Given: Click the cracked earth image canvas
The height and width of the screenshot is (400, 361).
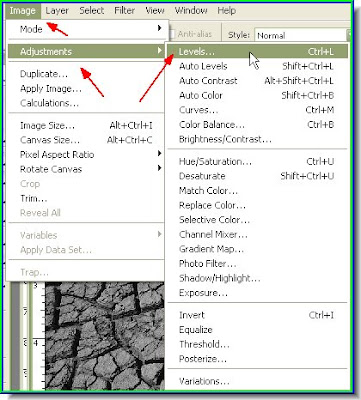Looking at the screenshot, I should (105, 336).
